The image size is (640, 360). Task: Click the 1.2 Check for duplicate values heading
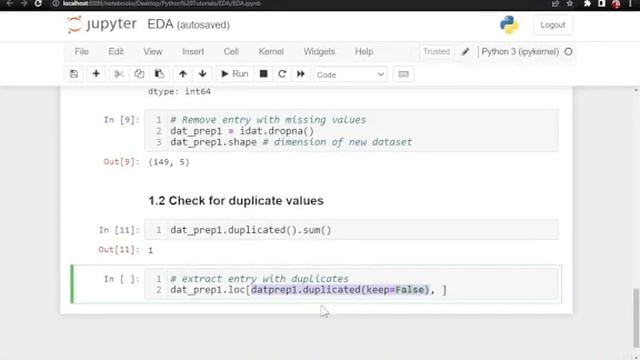click(x=236, y=201)
